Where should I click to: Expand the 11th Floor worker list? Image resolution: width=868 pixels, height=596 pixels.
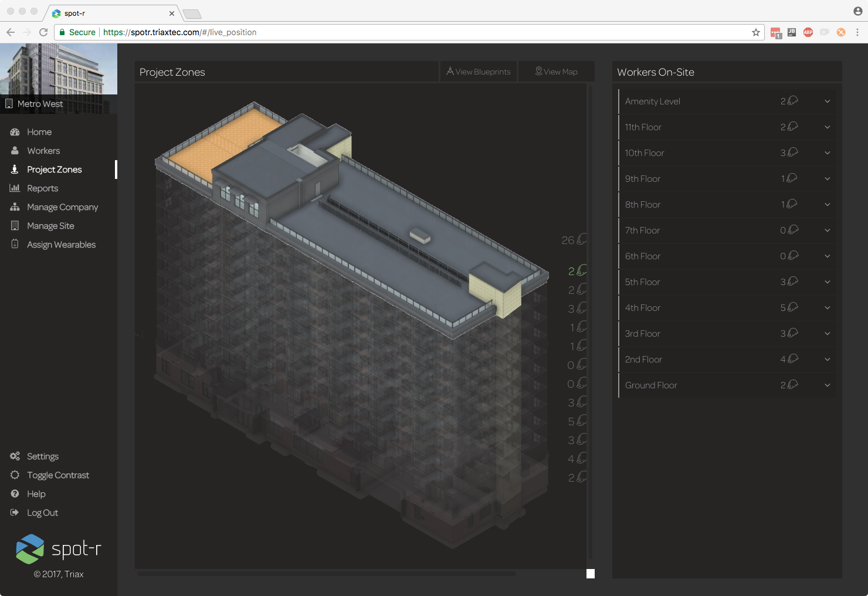click(x=827, y=127)
